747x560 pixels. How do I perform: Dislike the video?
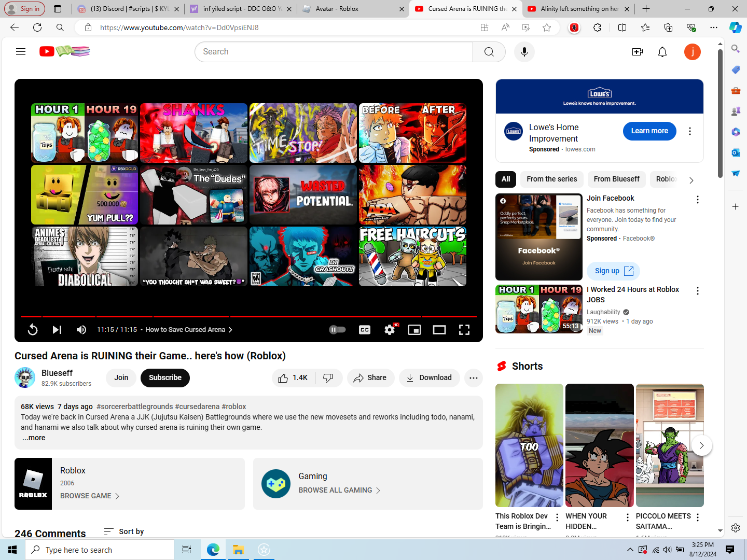tap(328, 378)
